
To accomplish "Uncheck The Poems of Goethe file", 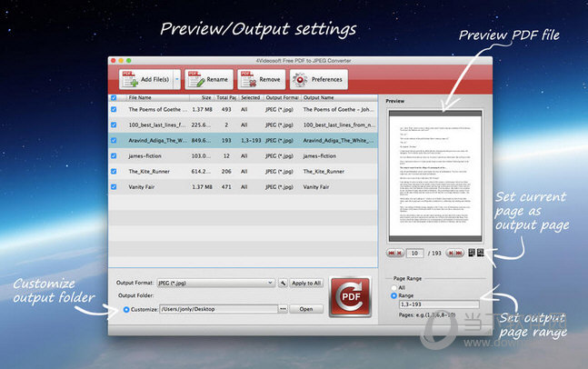I will click(114, 109).
